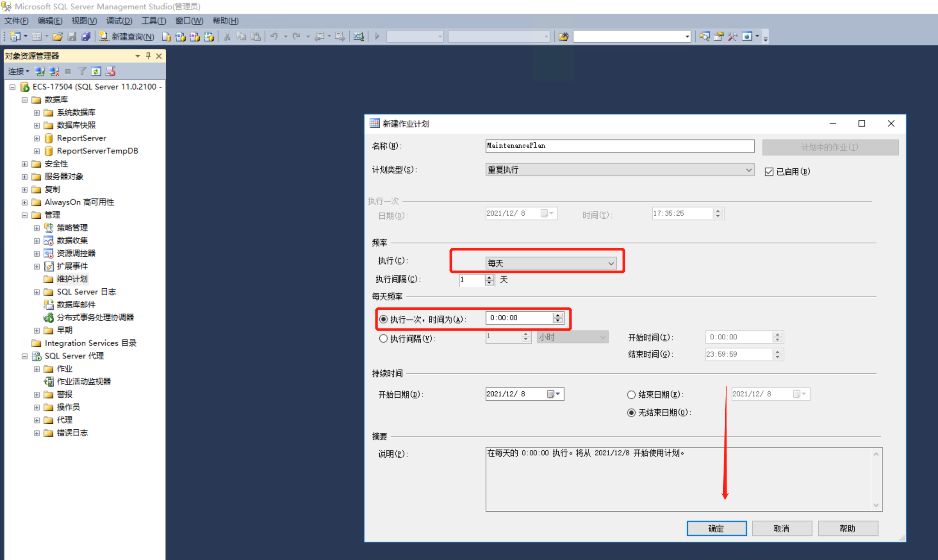Open the 执行 frequency dropdown showing 每天
The image size is (938, 560).
pos(551,263)
